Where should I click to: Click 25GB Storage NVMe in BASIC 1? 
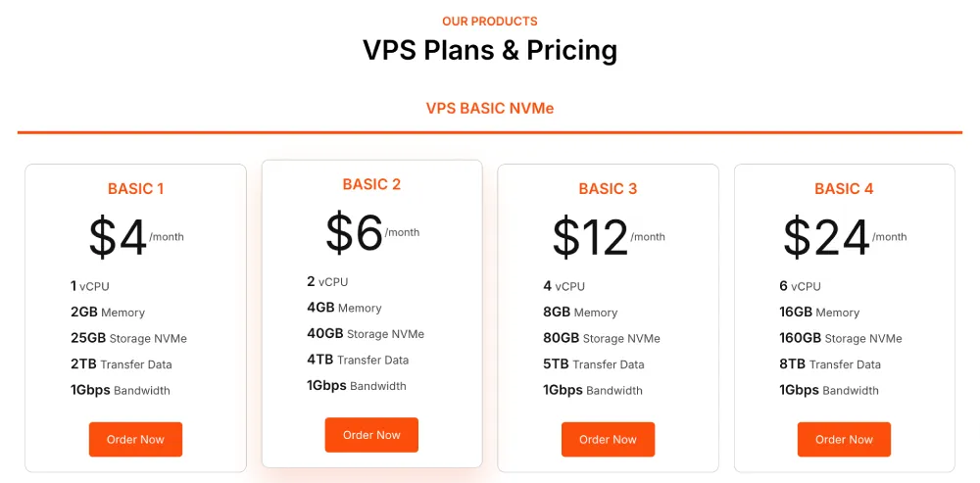[128, 338]
